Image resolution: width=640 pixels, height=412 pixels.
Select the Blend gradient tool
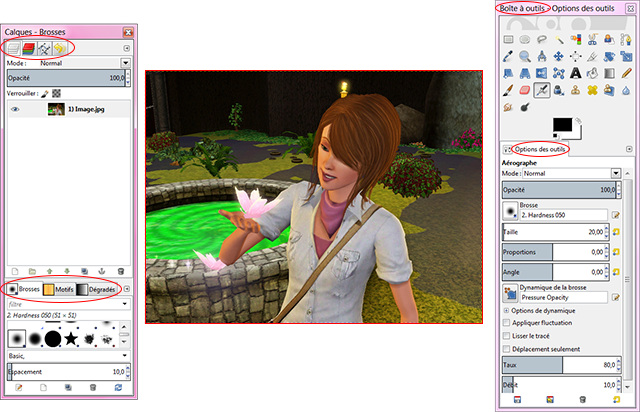click(609, 73)
